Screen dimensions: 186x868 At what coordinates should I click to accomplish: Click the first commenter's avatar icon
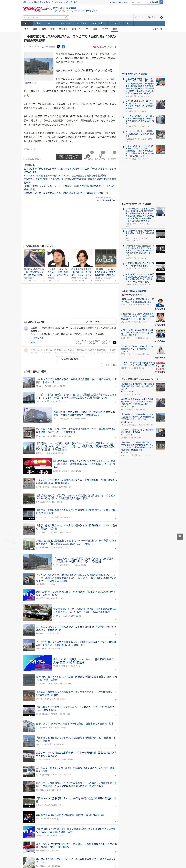[26, 328]
